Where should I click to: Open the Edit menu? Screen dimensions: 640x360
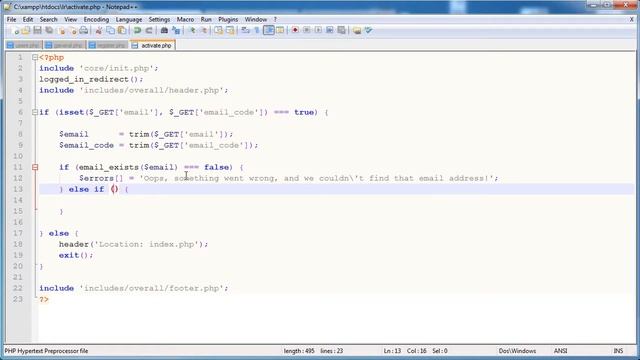tap(28, 19)
